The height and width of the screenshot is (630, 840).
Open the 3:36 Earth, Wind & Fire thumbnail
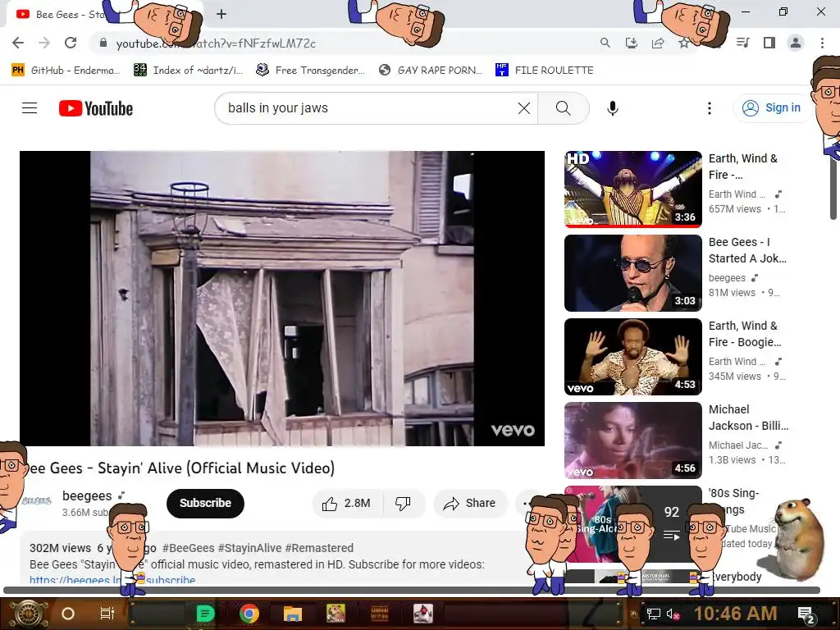coord(633,189)
